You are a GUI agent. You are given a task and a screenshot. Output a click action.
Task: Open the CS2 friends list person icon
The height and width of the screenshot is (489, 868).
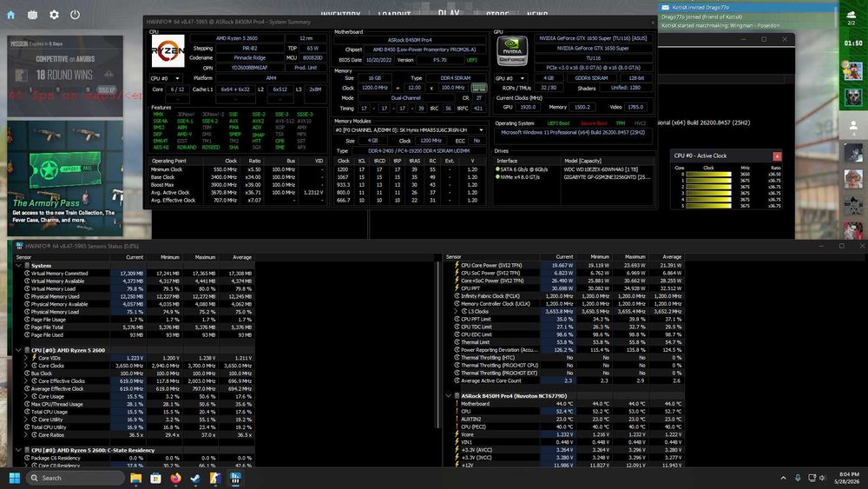click(x=853, y=126)
